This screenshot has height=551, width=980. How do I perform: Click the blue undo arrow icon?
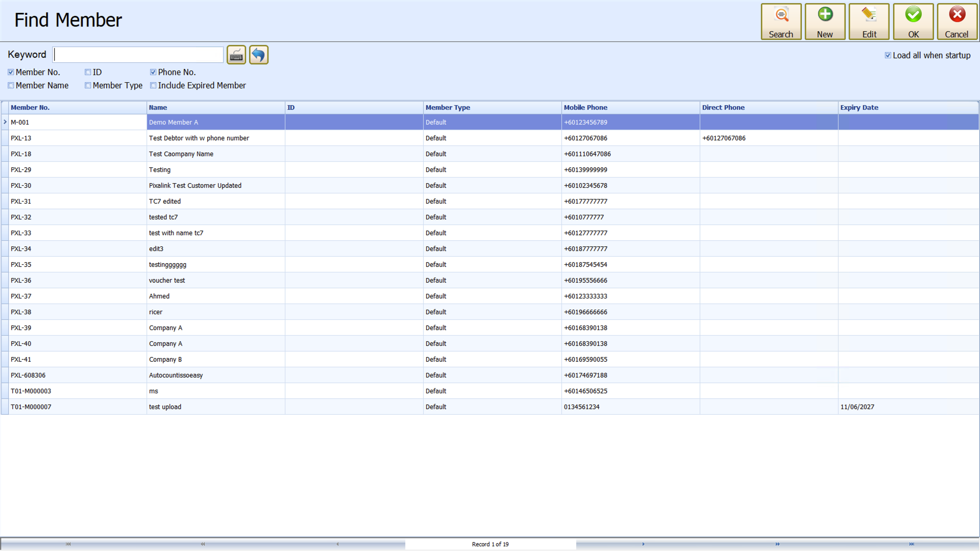coord(259,55)
